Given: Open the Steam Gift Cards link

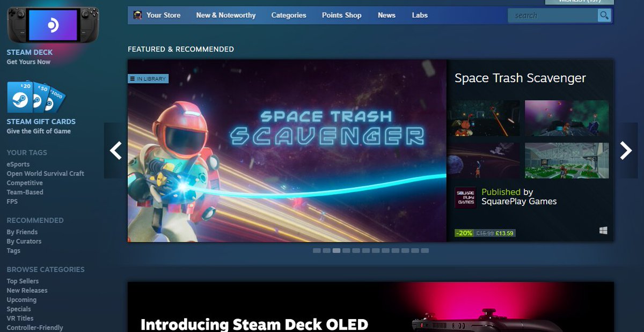Looking at the screenshot, I should coord(41,122).
